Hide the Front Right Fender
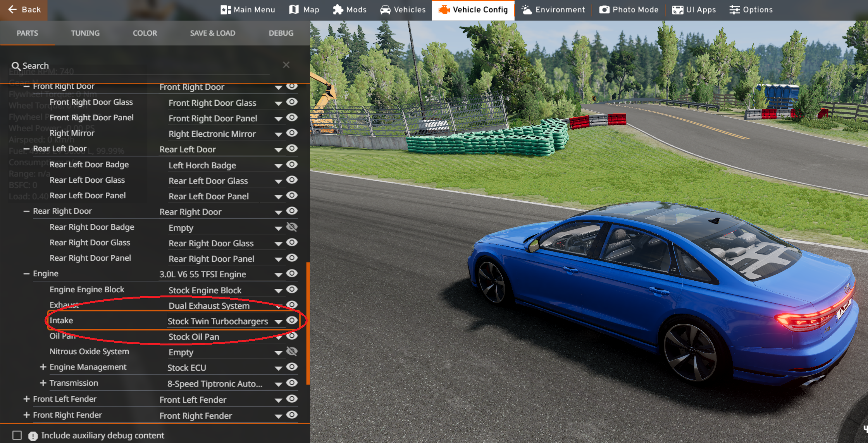 292,415
